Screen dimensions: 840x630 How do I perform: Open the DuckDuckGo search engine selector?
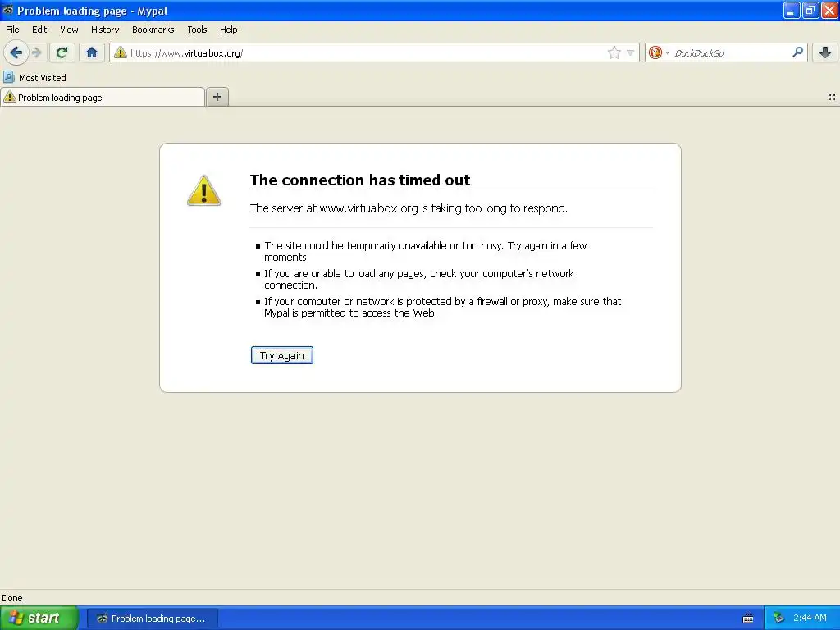(659, 52)
